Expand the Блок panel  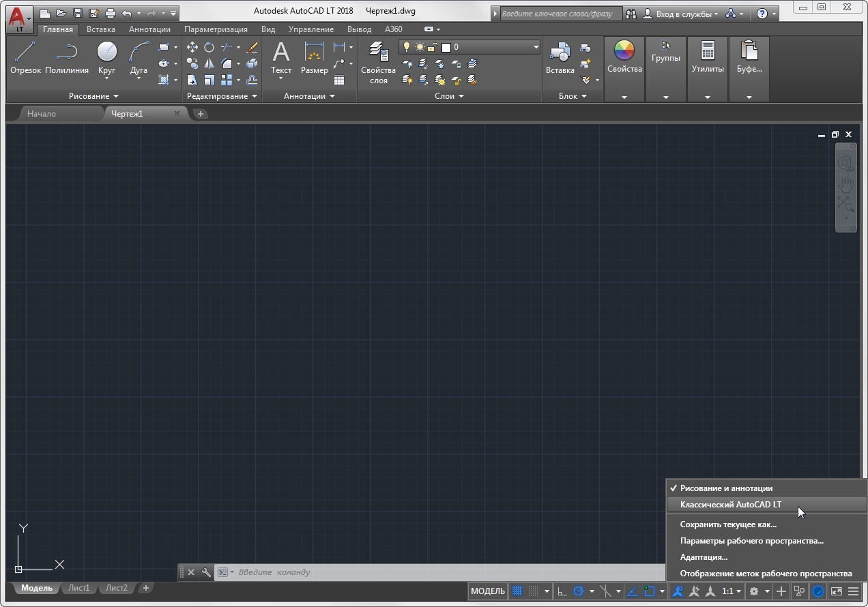573,96
